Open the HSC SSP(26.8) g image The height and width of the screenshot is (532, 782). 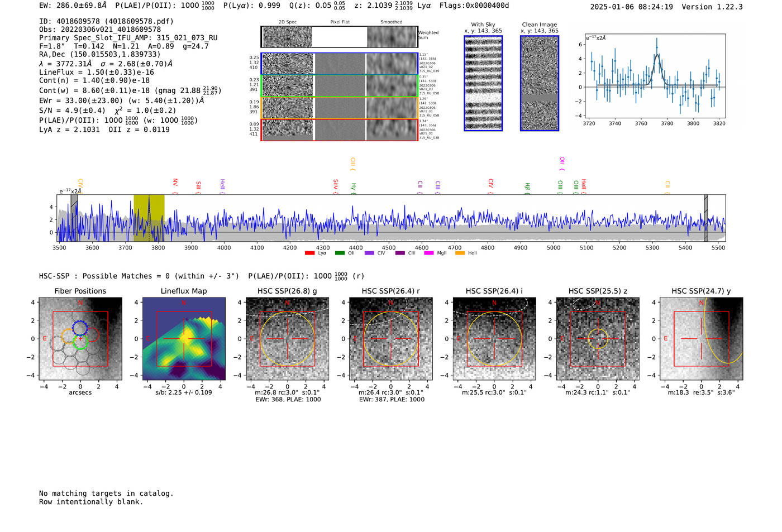coord(288,339)
